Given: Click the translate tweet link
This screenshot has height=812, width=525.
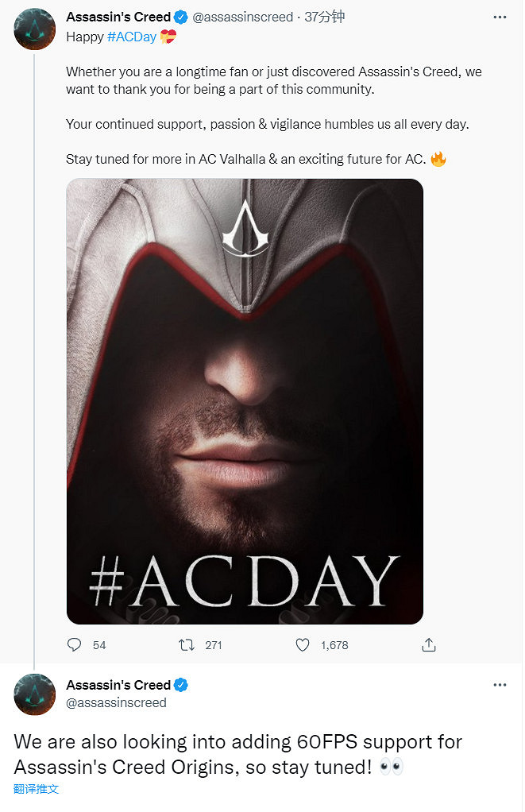Looking at the screenshot, I should 37,789.
